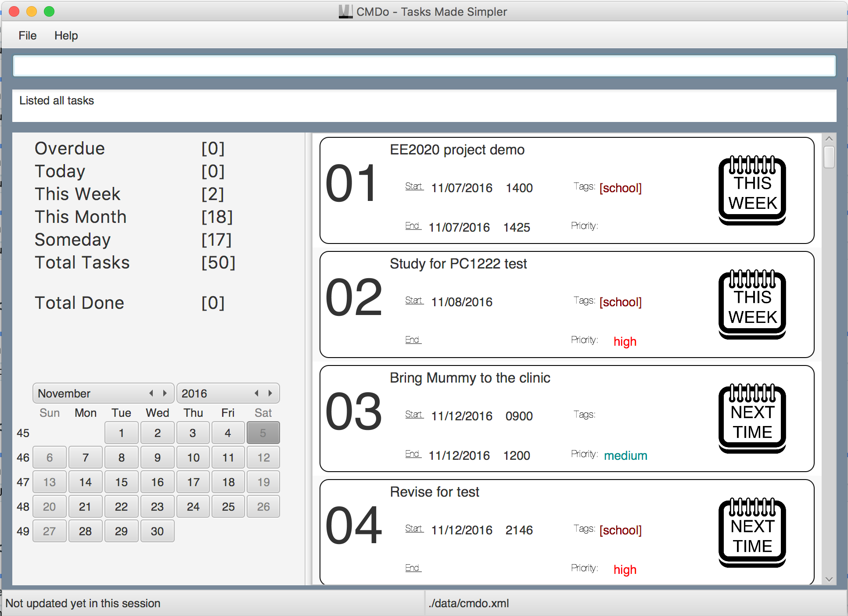The height and width of the screenshot is (616, 848).
Task: Advance to next year arrow
Action: tap(270, 393)
